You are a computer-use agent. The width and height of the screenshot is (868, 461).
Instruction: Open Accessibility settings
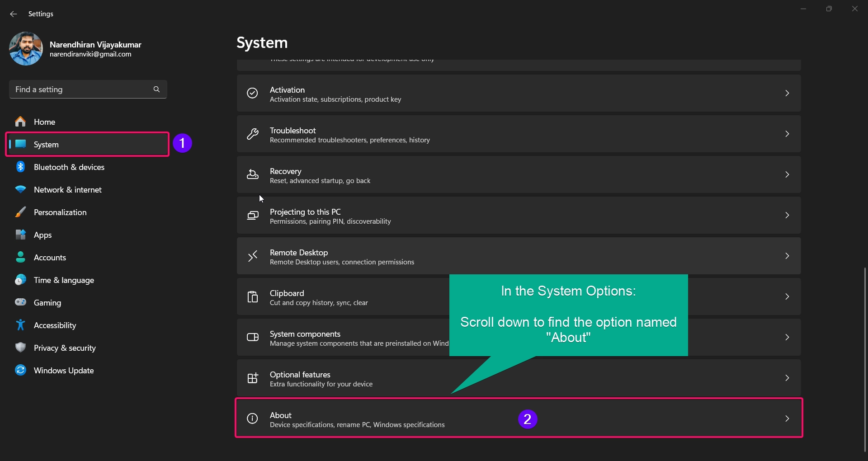[x=88, y=325]
